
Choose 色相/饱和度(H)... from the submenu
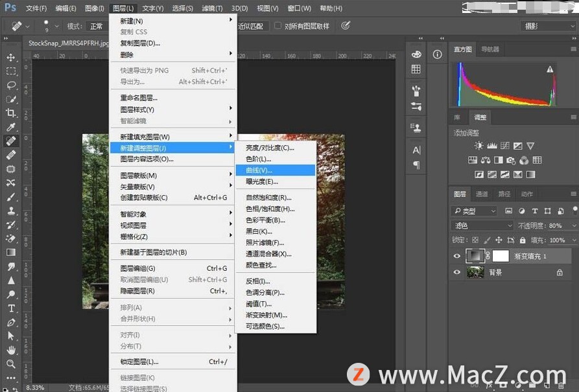coord(276,209)
